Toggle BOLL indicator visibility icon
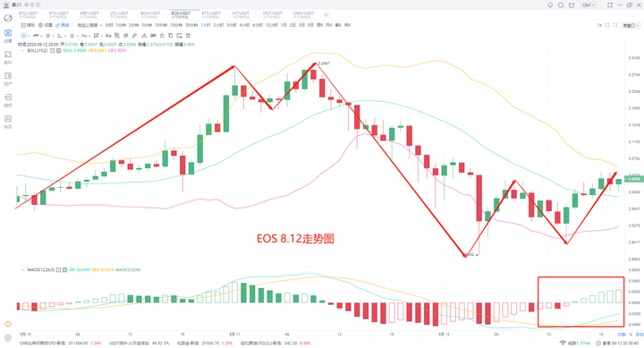Screen dimensions: 644x348 point(52,50)
